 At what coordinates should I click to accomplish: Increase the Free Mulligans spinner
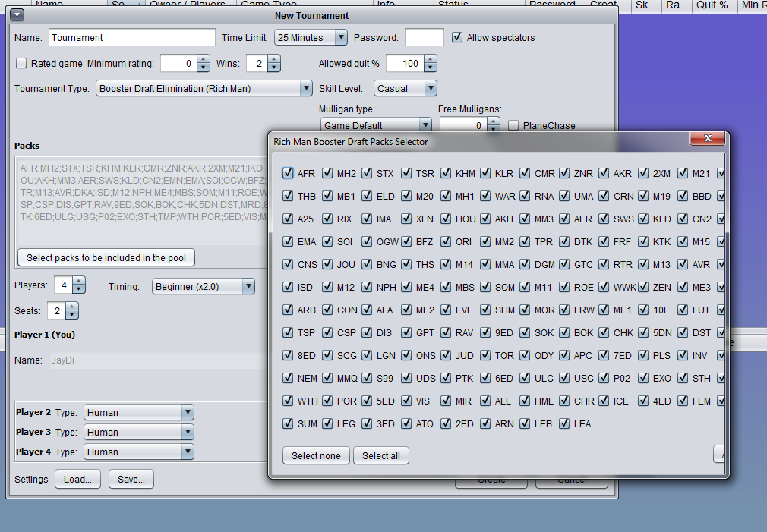pos(494,121)
